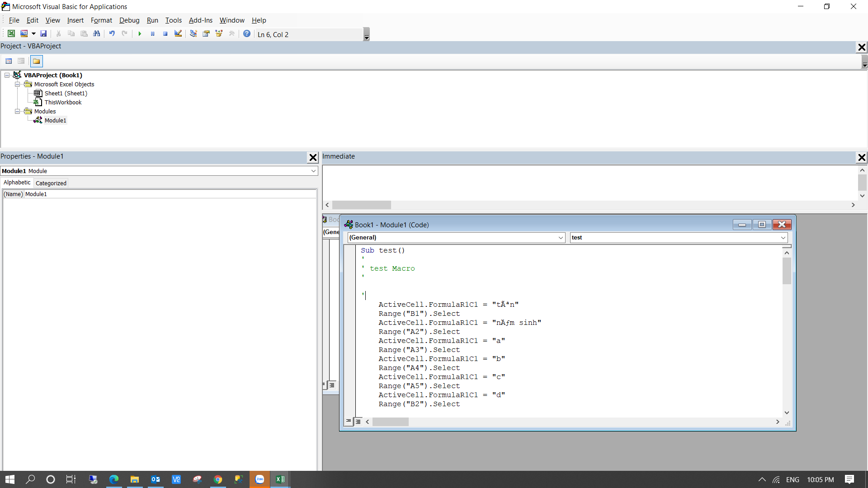Save the workbook with the floppy disk icon
Viewport: 868px width, 488px height.
[43, 34]
